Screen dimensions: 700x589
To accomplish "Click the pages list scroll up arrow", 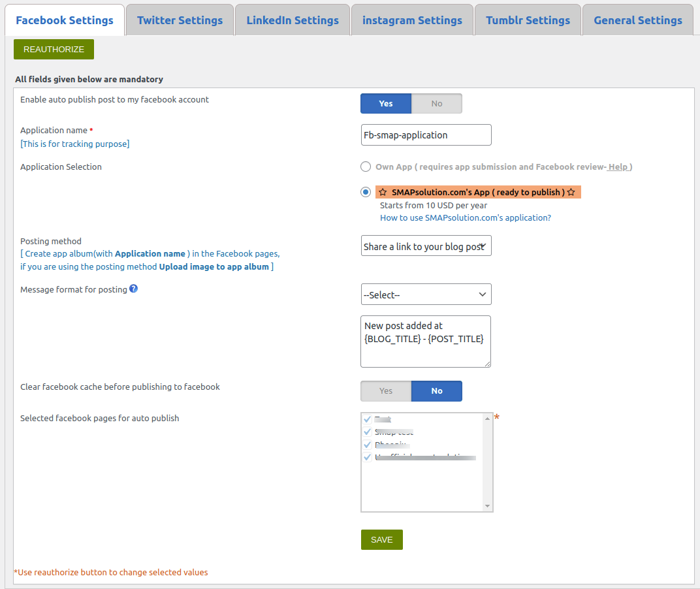I will 487,419.
